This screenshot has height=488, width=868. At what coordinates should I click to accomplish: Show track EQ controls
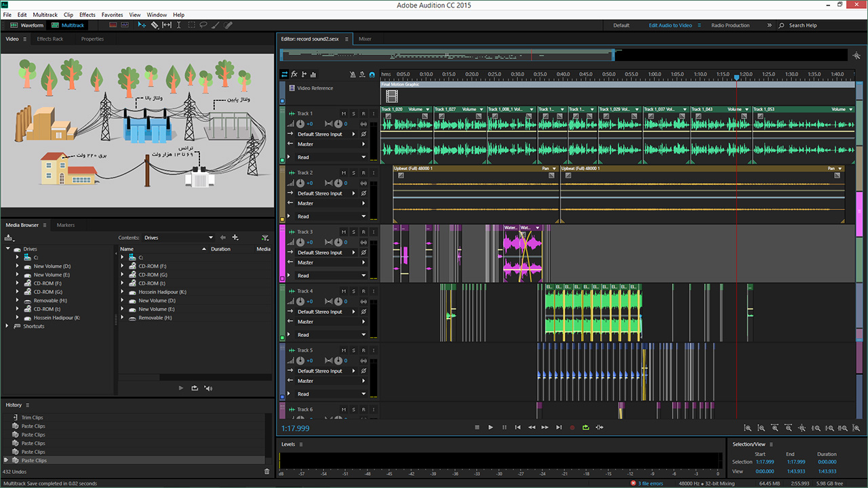coord(313,75)
